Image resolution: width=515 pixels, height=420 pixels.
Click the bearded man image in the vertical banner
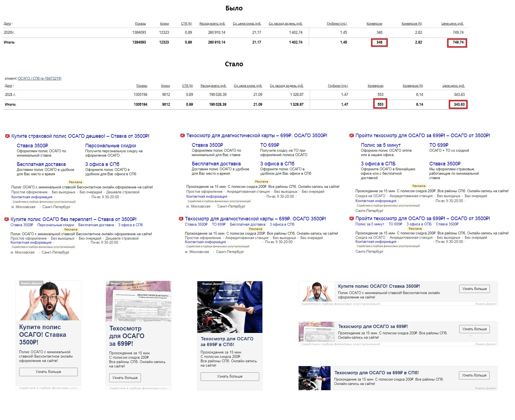click(x=48, y=300)
